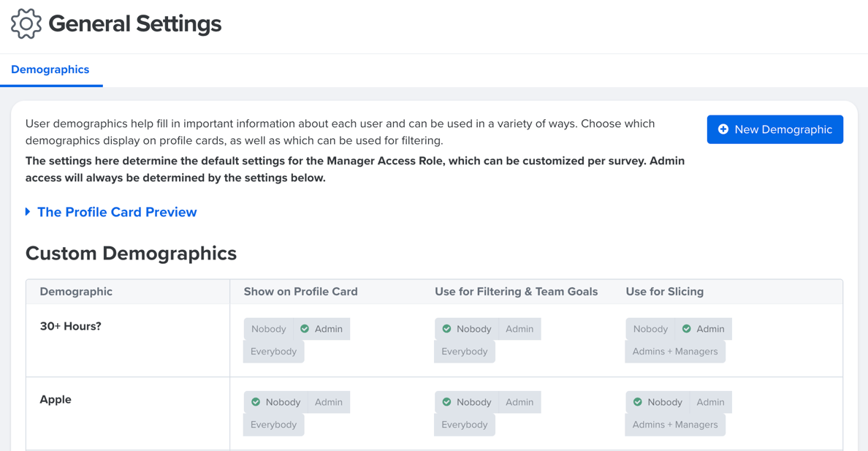
Task: Click the Use for Filtering & Team Goals header
Action: [x=516, y=292]
